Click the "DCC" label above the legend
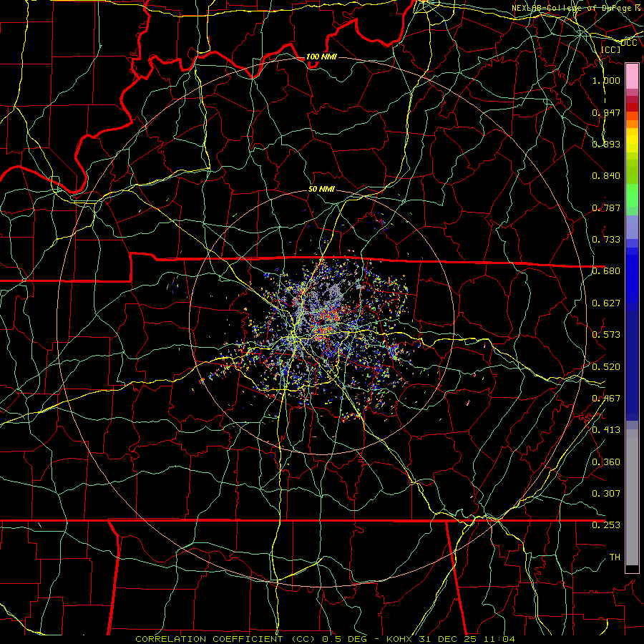 (629, 43)
